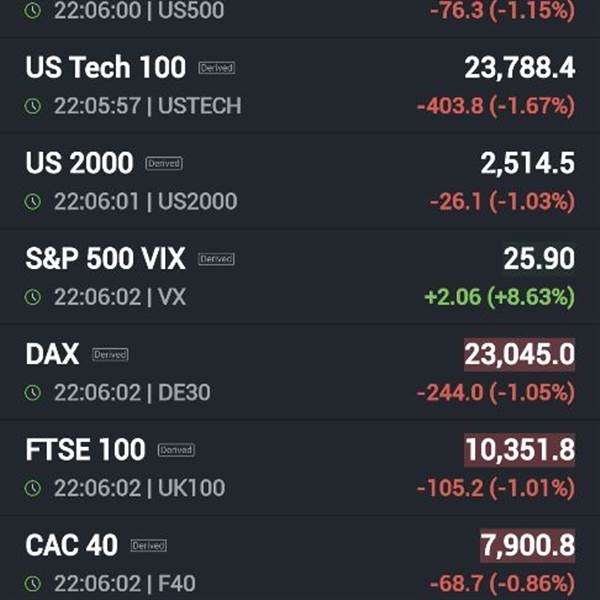
Task: Click the clock icon beside USTECH timestamp
Action: point(33,106)
